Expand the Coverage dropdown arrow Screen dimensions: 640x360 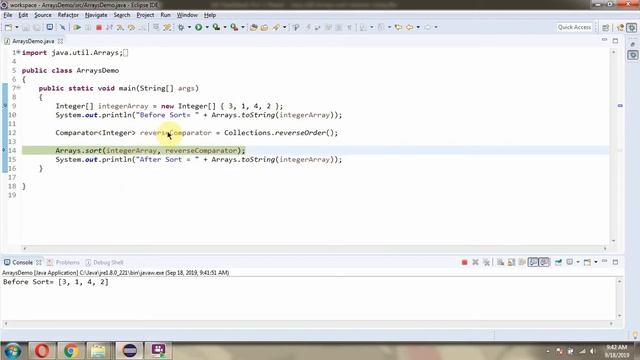[225, 27]
